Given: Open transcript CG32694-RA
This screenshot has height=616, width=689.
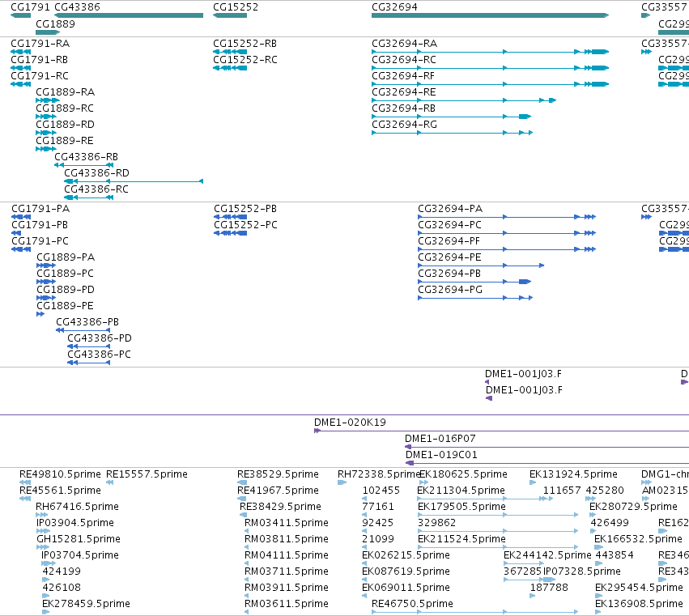Looking at the screenshot, I should [x=404, y=44].
